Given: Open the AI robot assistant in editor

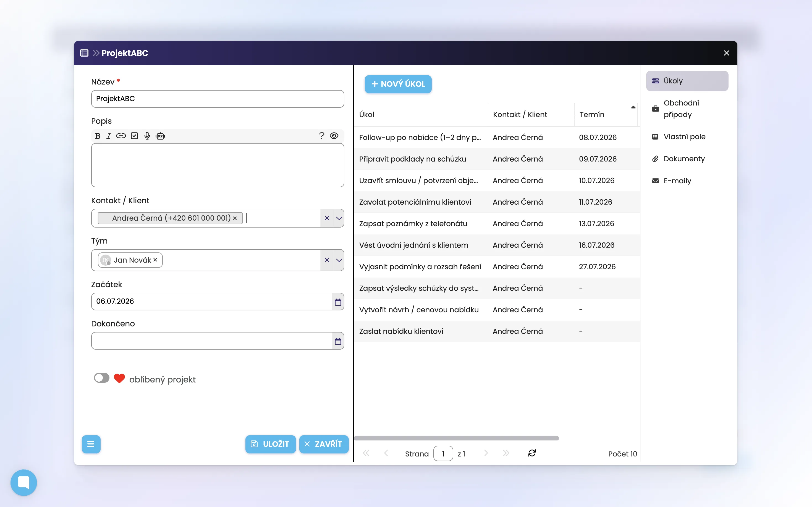Looking at the screenshot, I should pos(160,136).
